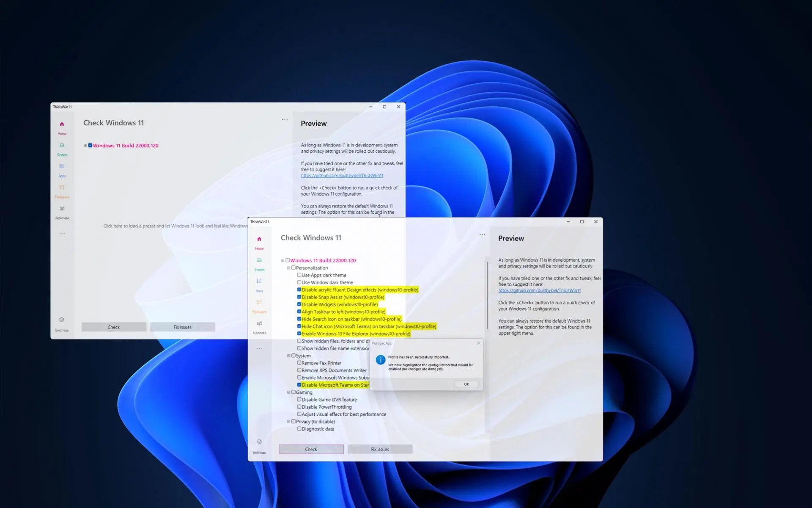Open the GitHub link in back window Preview
The width and height of the screenshot is (812, 508).
342,176
